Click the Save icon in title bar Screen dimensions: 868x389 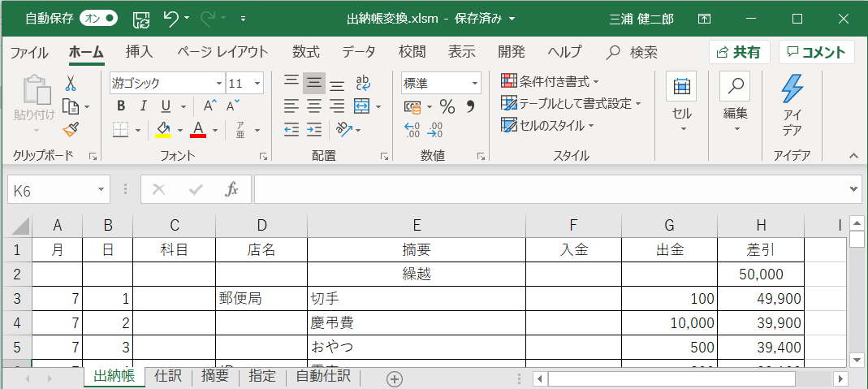(x=140, y=18)
